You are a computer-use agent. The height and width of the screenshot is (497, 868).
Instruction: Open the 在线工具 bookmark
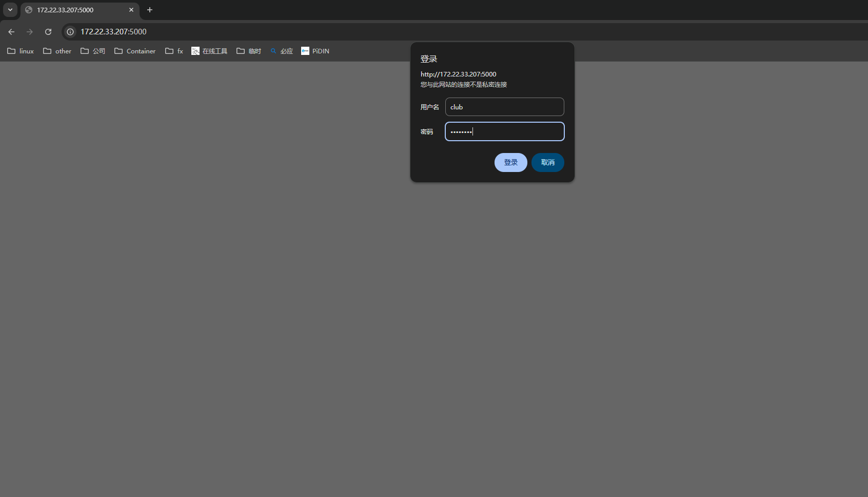(x=209, y=51)
